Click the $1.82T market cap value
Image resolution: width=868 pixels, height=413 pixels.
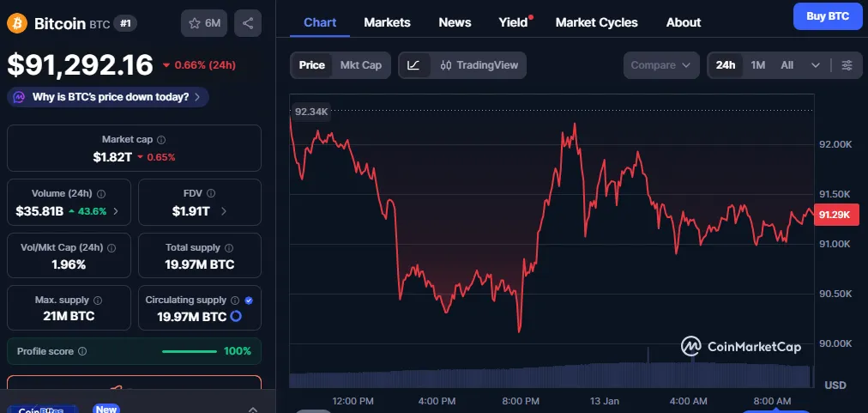112,157
